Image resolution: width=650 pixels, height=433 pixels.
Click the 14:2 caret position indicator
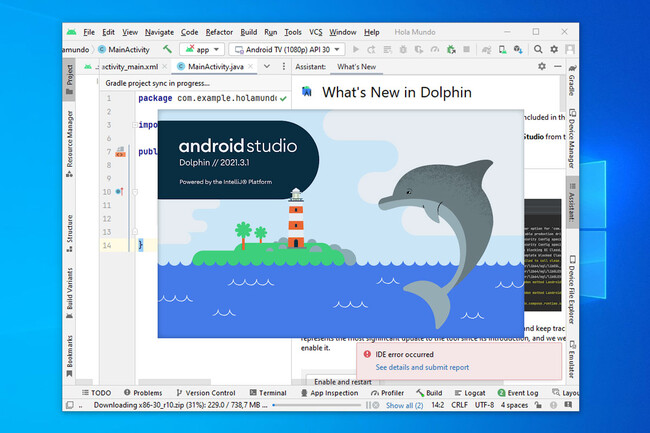click(438, 405)
